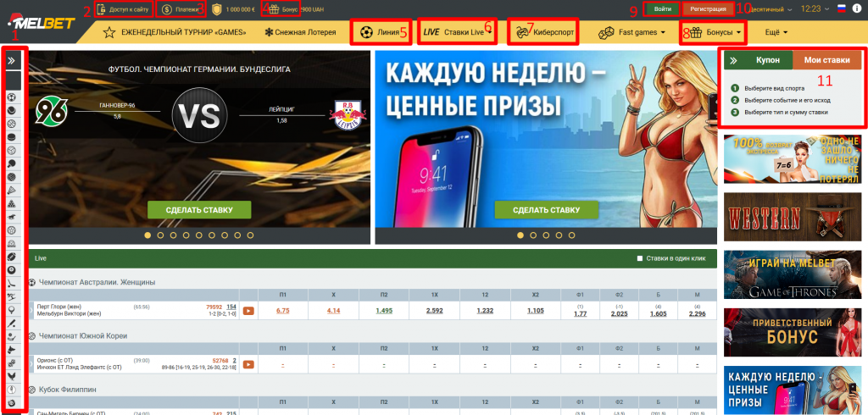Enable the Ставки в один клик checkbox
Screen dimensions: 868x415
coord(640,258)
